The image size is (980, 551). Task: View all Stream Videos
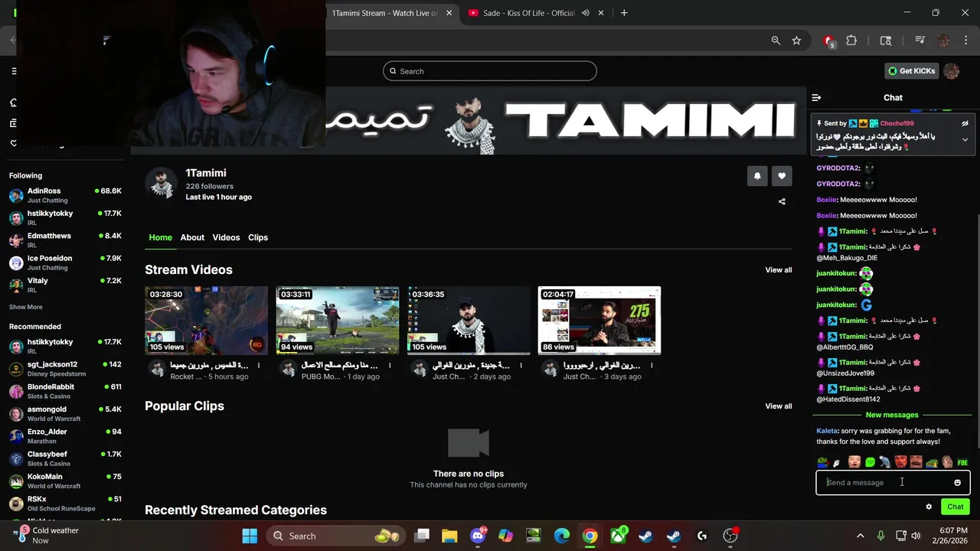click(x=779, y=270)
